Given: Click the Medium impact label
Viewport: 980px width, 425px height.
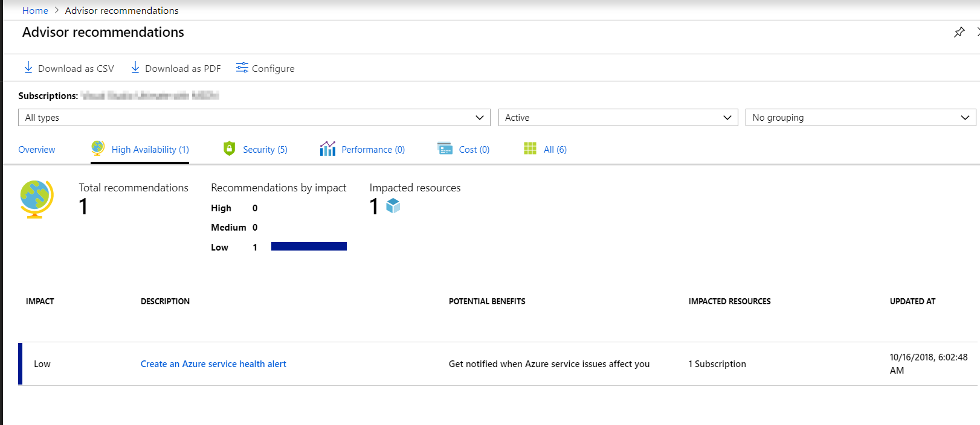Looking at the screenshot, I should click(228, 228).
